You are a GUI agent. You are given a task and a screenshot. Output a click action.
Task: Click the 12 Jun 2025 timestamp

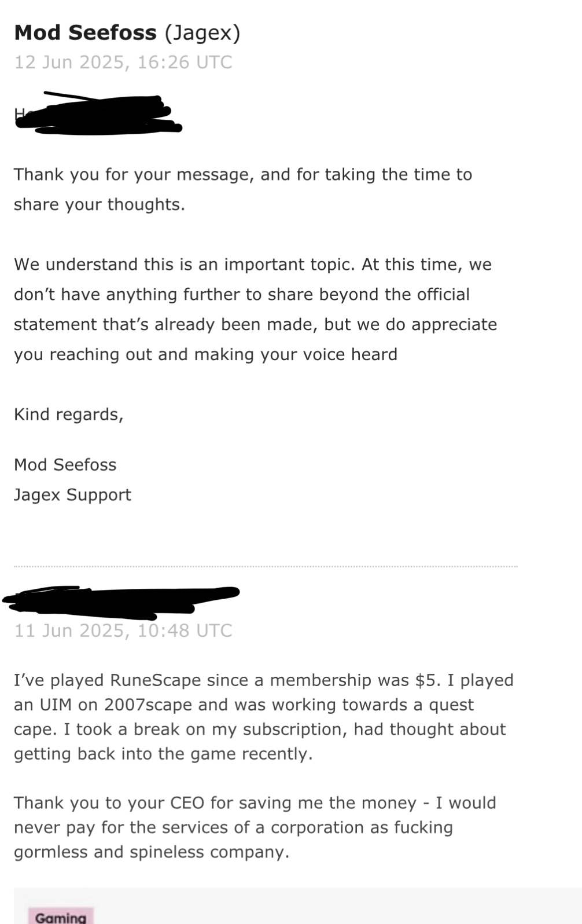[123, 62]
